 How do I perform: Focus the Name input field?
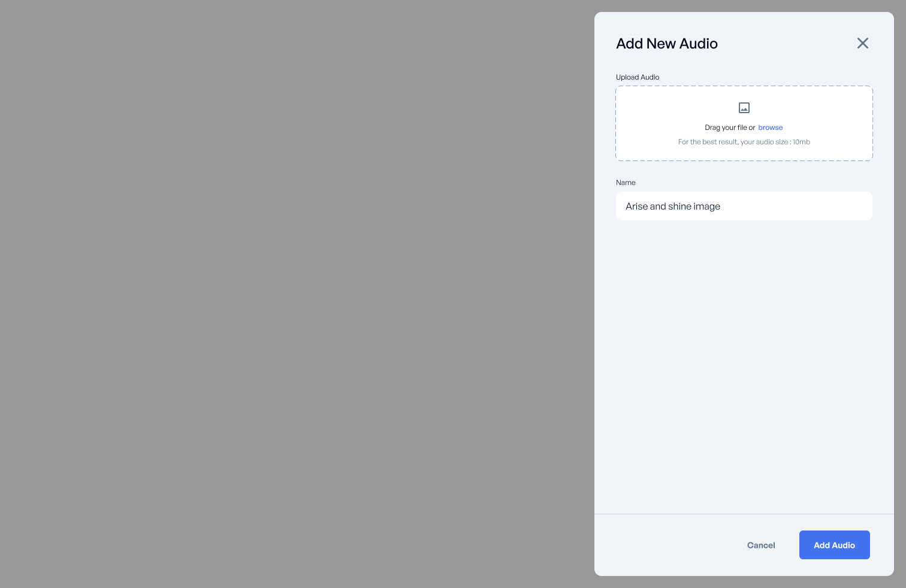pos(744,206)
